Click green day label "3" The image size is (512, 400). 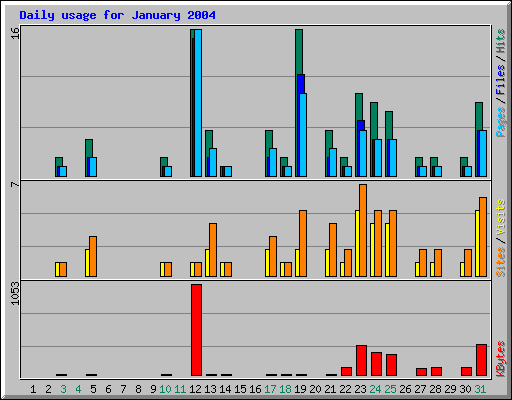coord(63,389)
